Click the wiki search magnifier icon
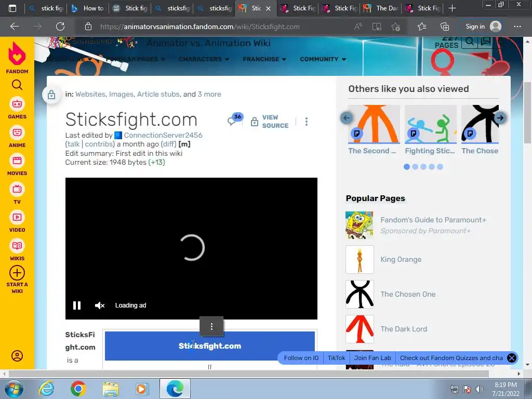Screen dimensions: 532x399 (470, 42)
